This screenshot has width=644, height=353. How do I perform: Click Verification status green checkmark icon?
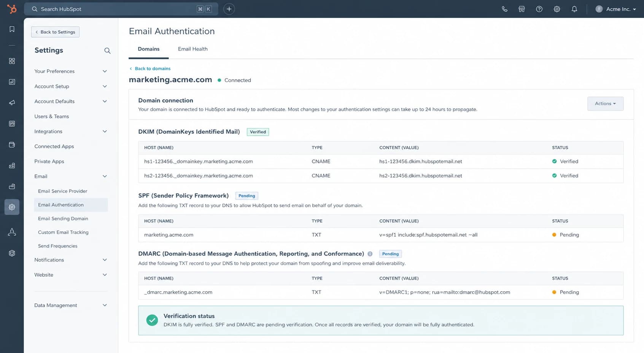152,320
